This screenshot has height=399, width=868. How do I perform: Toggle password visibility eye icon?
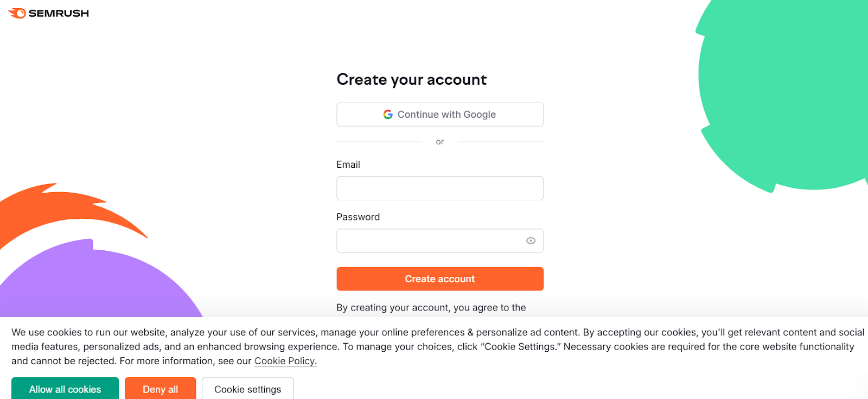[531, 240]
